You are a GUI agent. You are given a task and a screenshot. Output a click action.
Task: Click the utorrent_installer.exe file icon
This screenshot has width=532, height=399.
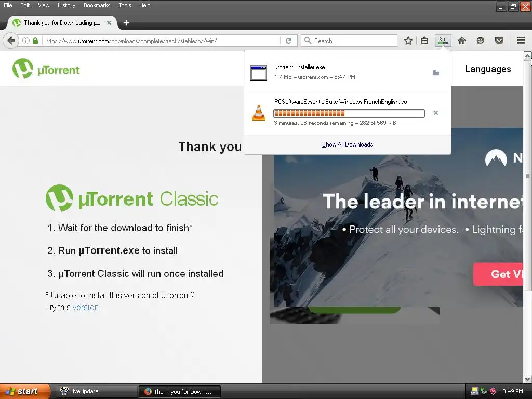click(x=259, y=73)
